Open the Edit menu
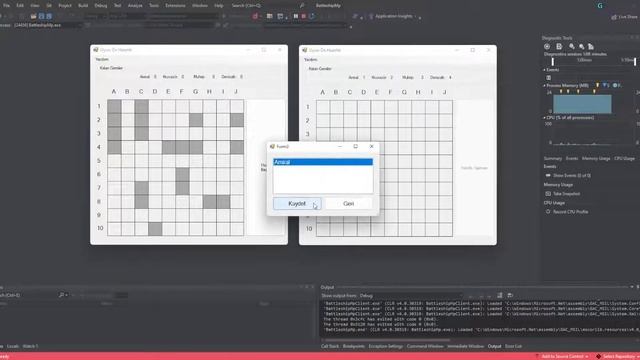Viewport: 640px width, 360px height. click(20, 6)
